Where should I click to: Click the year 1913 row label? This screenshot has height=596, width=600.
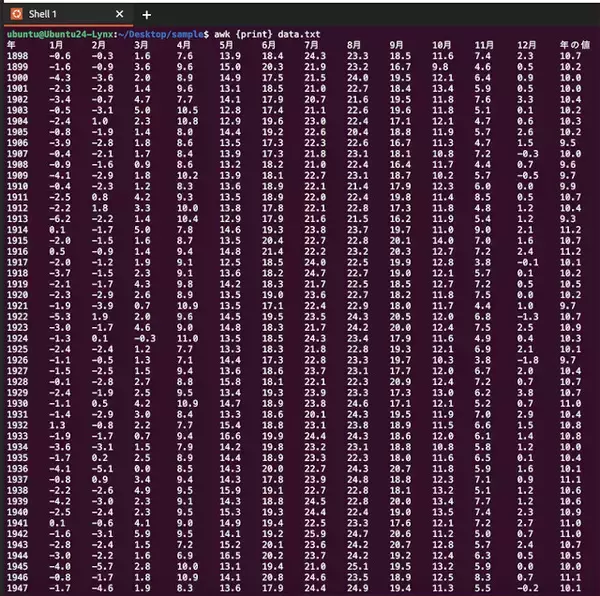(18, 219)
